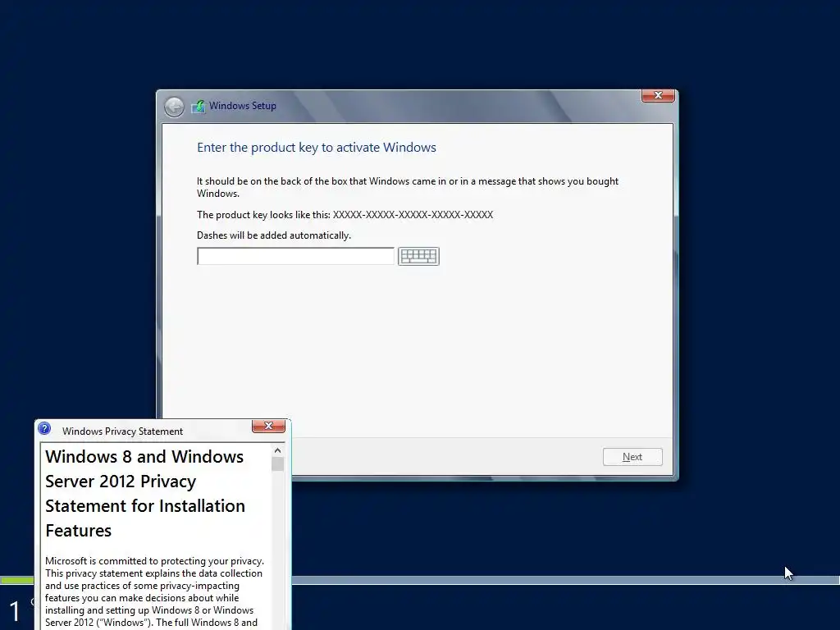This screenshot has height=630, width=840.
Task: Click into the product key field
Action: pyautogui.click(x=295, y=256)
